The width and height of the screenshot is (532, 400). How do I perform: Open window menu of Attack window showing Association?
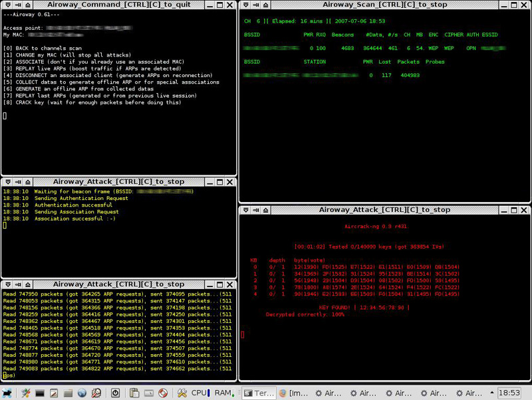point(8,182)
